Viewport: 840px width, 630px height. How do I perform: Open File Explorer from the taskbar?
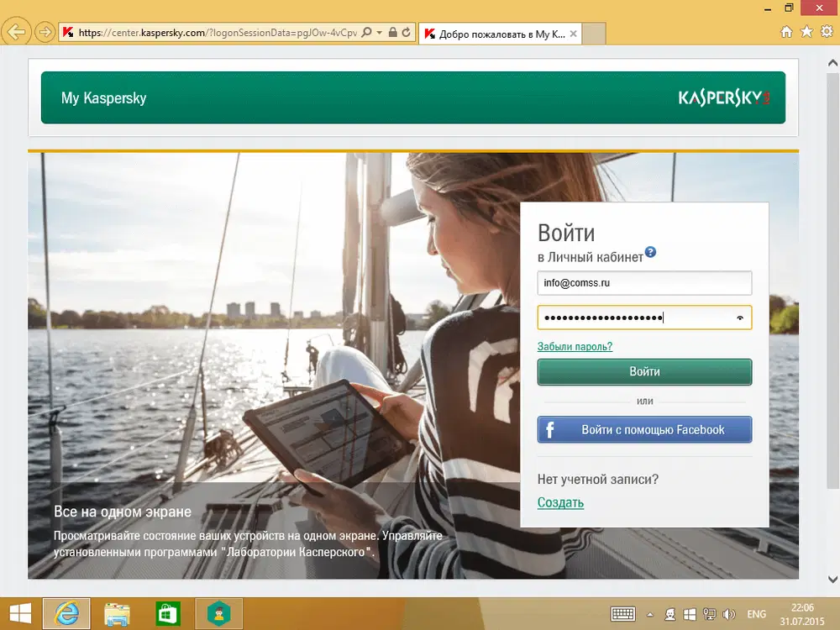[117, 614]
